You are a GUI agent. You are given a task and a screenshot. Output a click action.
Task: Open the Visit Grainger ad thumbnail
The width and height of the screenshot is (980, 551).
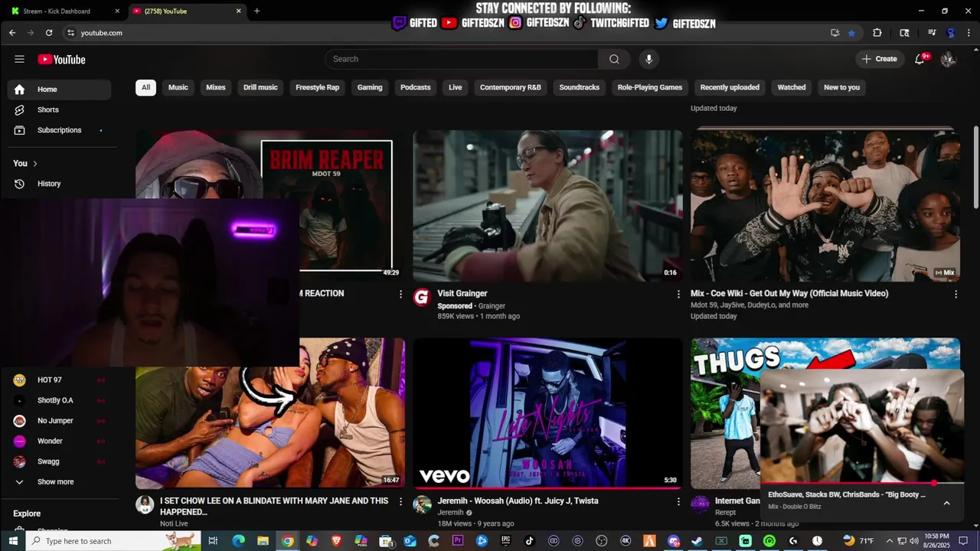click(547, 205)
